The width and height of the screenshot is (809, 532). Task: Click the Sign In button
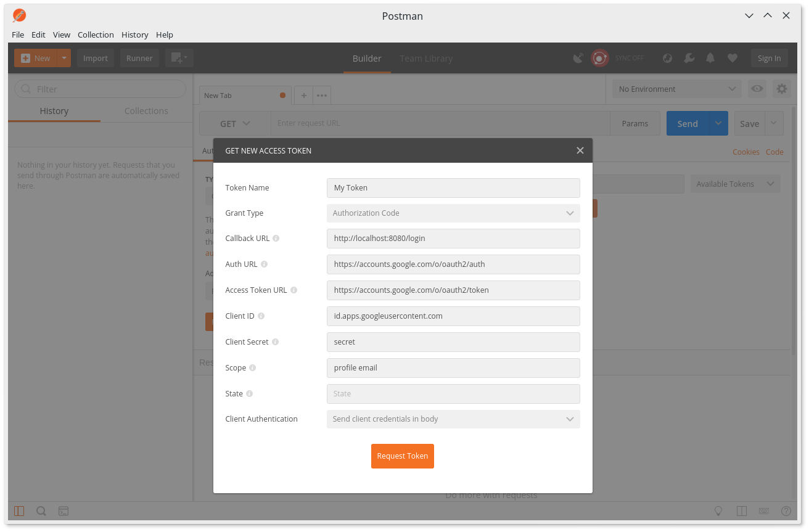point(769,58)
